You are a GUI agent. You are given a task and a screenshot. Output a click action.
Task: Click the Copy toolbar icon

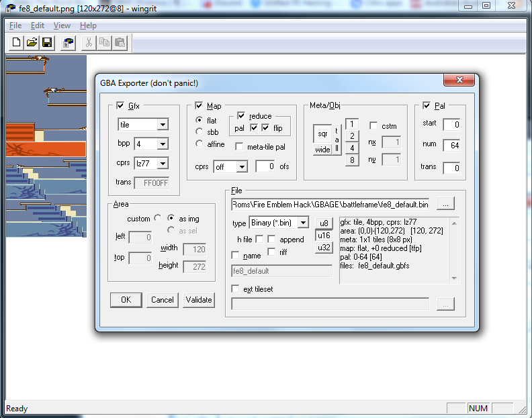coord(104,43)
